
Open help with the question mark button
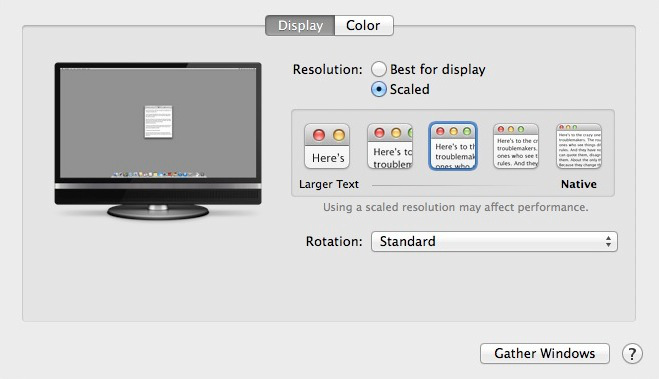(632, 353)
